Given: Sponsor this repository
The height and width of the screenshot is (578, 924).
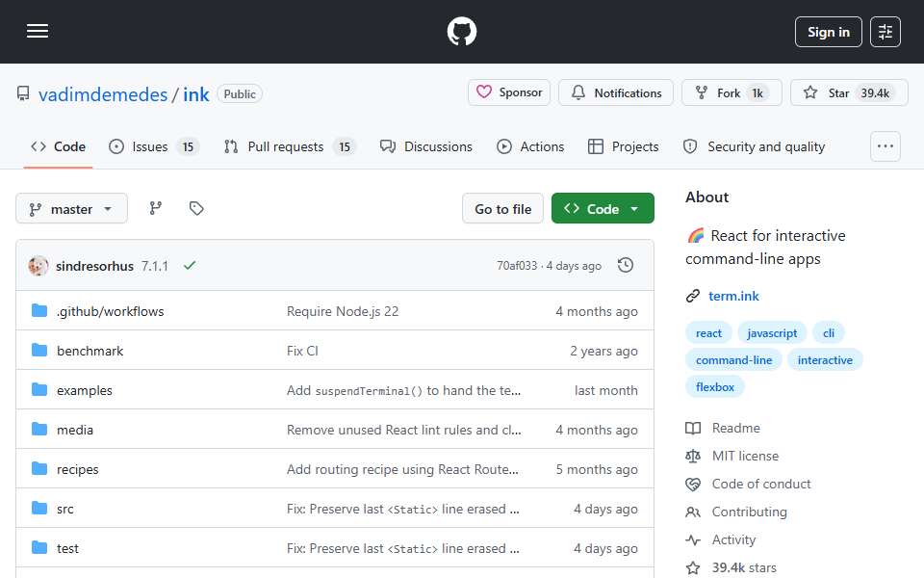Looking at the screenshot, I should pyautogui.click(x=509, y=92).
